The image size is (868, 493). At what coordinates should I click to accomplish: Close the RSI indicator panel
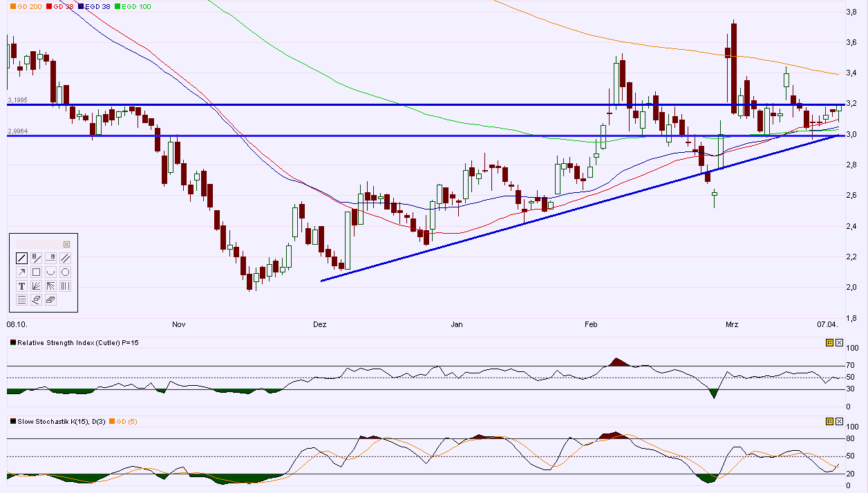pos(839,342)
